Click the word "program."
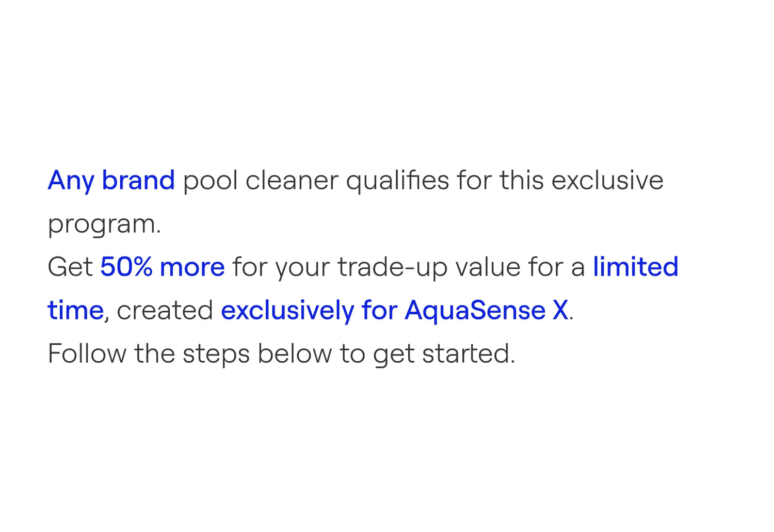Screen dimensions: 774x532 pos(104,225)
